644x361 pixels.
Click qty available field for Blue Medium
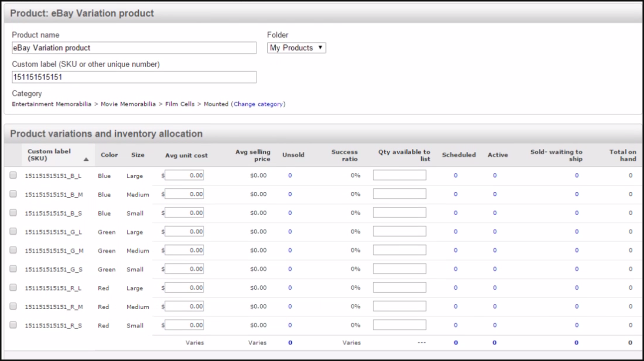pos(399,194)
